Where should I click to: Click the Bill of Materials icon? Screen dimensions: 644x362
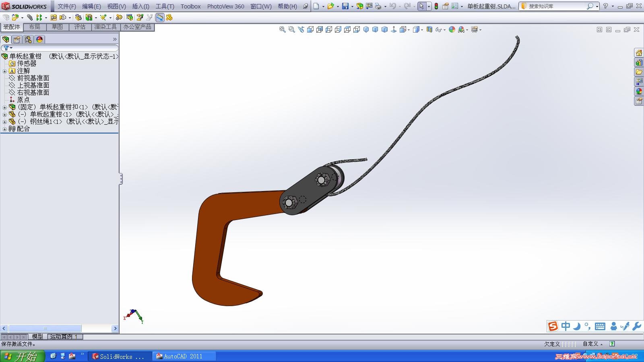click(x=130, y=17)
